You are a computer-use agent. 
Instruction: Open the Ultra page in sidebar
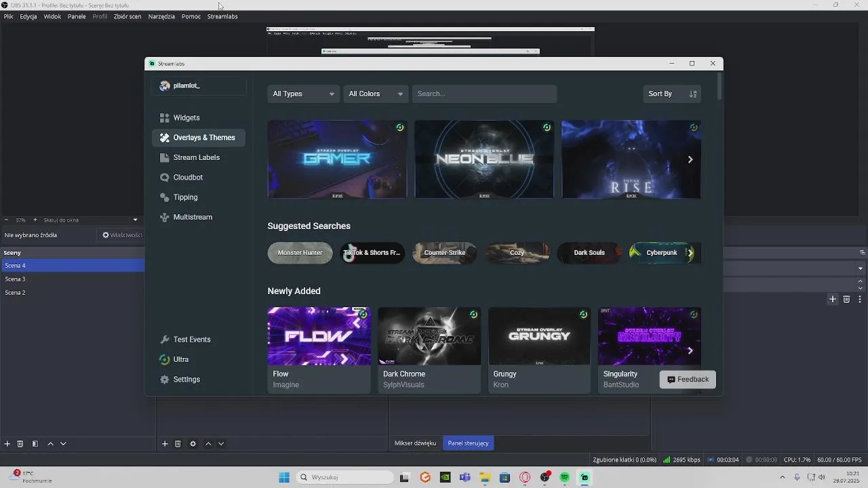[x=198, y=359]
